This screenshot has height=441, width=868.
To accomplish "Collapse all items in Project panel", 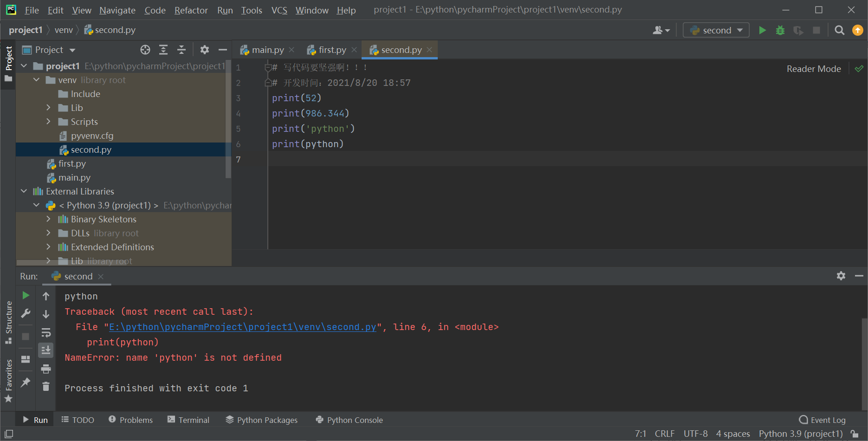I will pos(181,50).
